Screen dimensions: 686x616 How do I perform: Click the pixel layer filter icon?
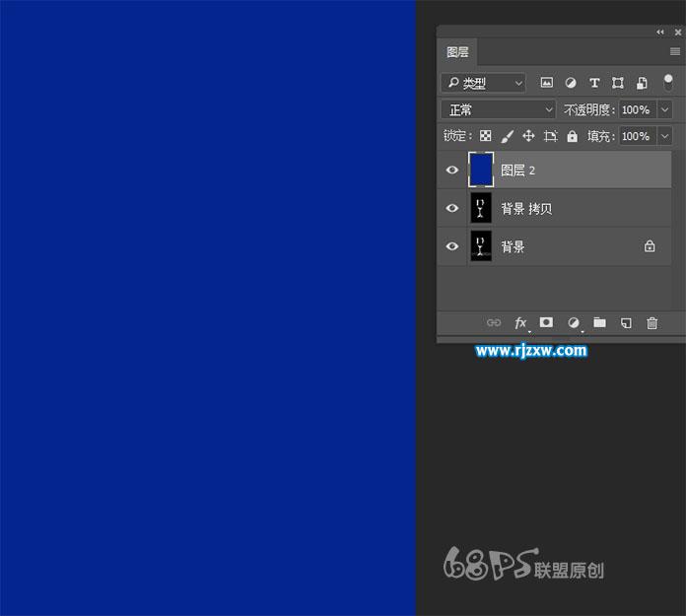tap(546, 83)
